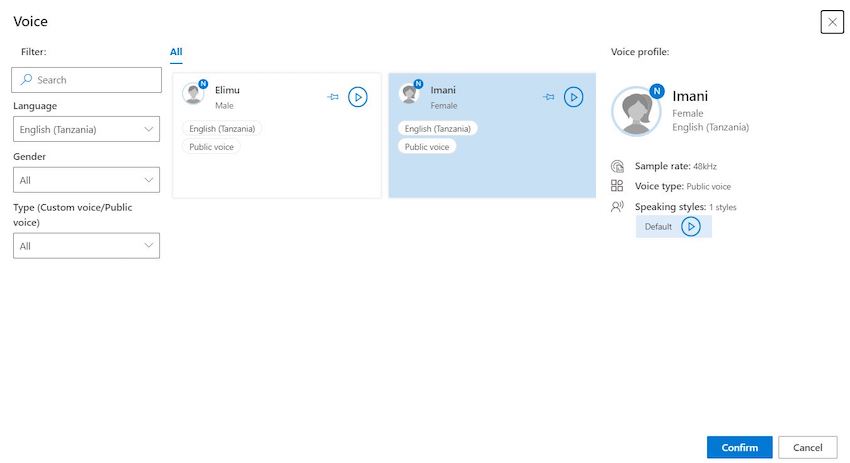
Task: Select the Elimu voice card
Action: tap(276, 136)
